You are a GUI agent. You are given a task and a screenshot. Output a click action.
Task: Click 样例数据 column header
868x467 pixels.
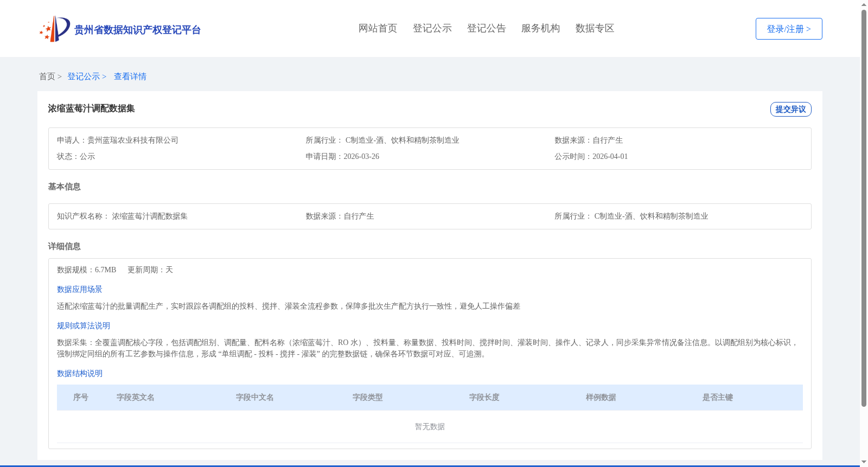click(x=601, y=398)
